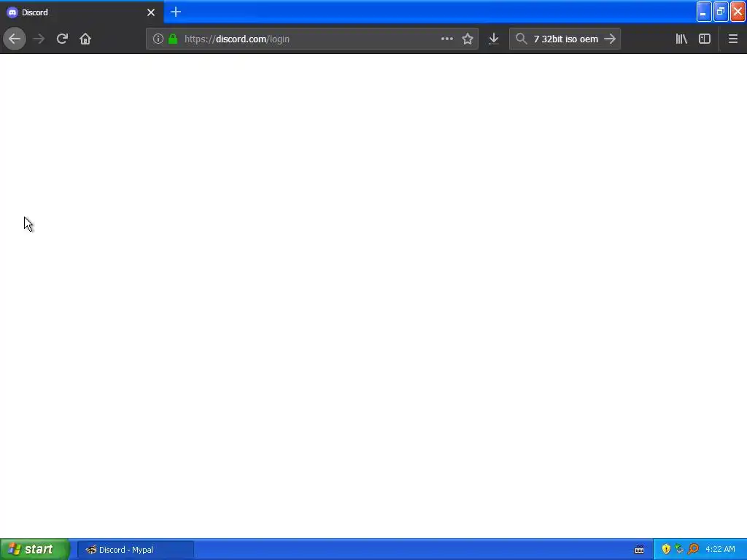Click the search box containing '7 32bit iso oem'
747x560 pixels.
pos(565,39)
